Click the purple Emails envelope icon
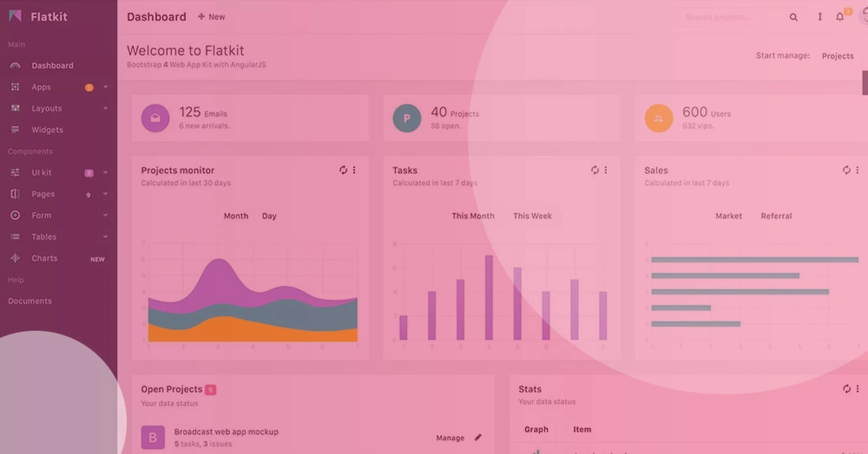This screenshot has height=454, width=868. point(155,118)
